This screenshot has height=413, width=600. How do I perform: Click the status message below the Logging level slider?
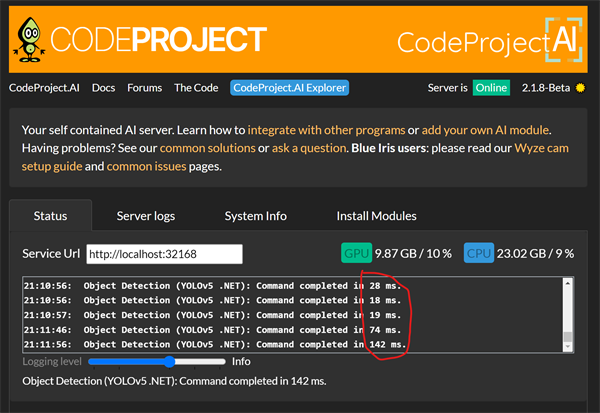pos(174,381)
